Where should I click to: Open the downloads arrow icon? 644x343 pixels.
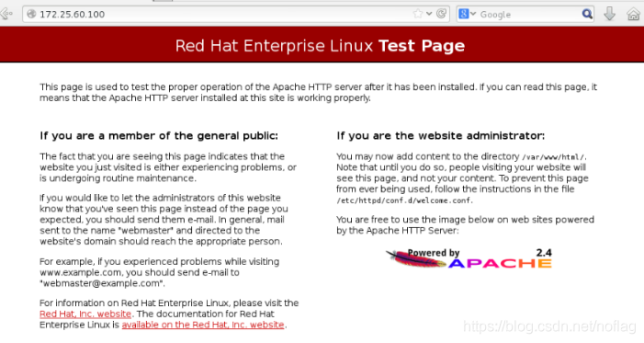click(609, 14)
